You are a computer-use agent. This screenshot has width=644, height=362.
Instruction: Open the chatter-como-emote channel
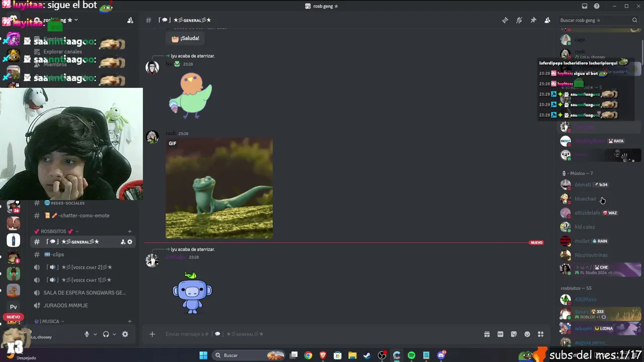[x=83, y=216]
